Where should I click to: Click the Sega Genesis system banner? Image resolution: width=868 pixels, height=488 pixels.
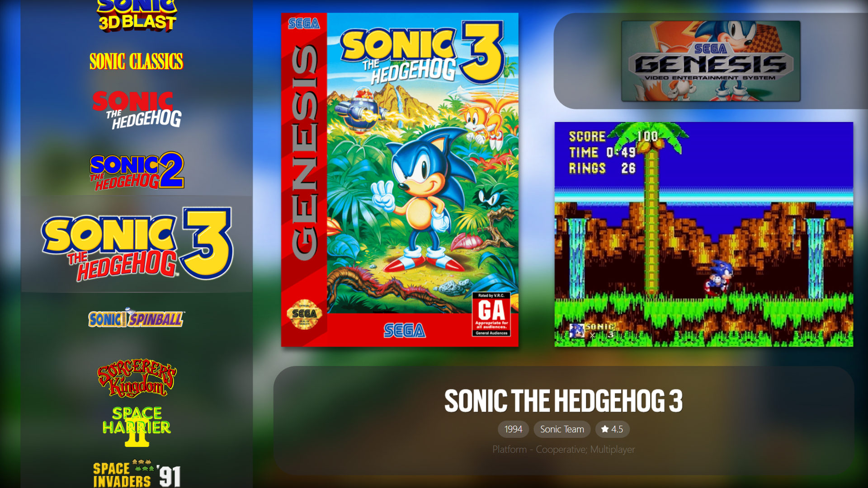click(x=711, y=61)
